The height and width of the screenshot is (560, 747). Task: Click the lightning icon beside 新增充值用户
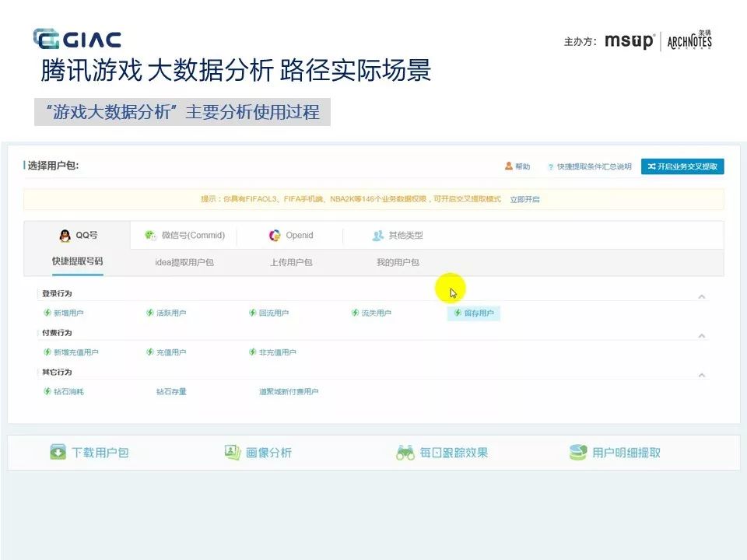pyautogui.click(x=47, y=352)
